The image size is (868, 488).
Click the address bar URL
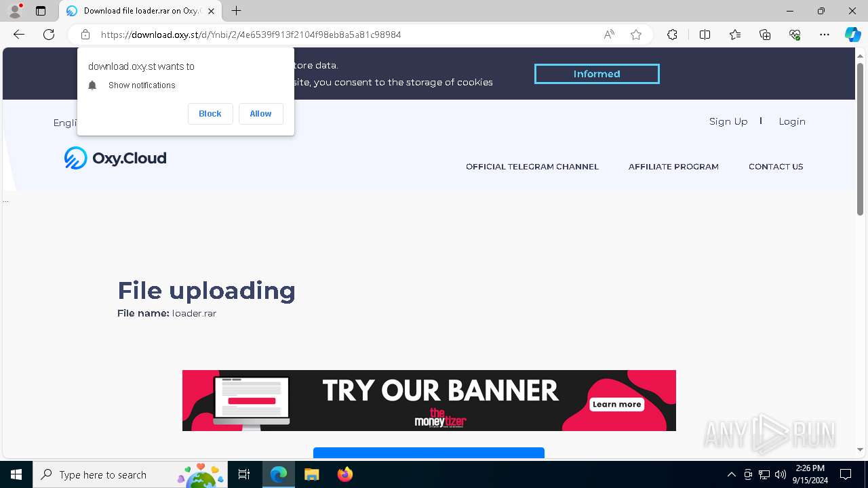pos(251,35)
